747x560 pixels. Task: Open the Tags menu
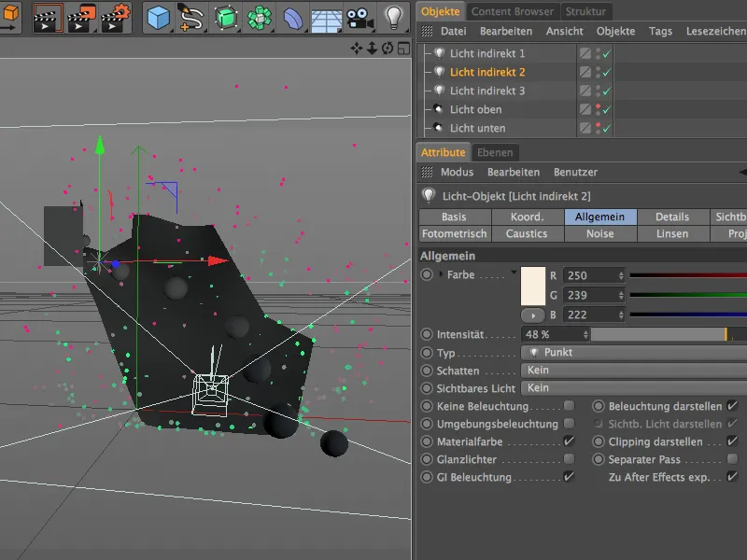[x=660, y=32]
